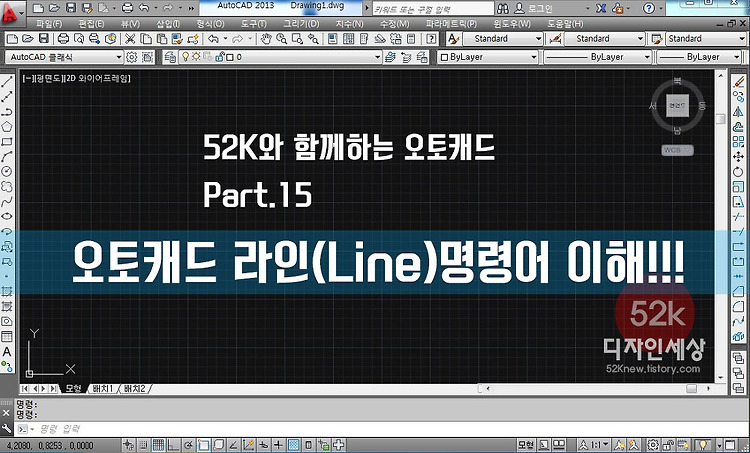Viewport: 750px width, 453px height.
Task: Open the AutoCAD application menu button
Action: click(x=11, y=13)
